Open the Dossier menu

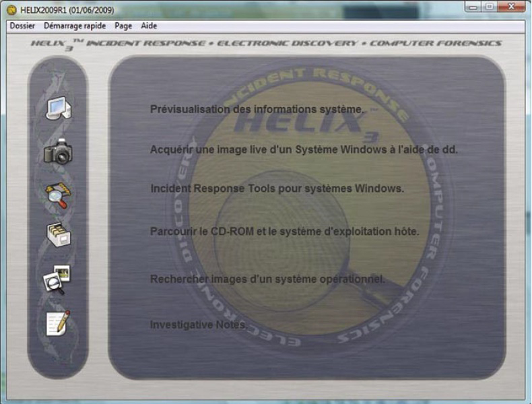22,26
